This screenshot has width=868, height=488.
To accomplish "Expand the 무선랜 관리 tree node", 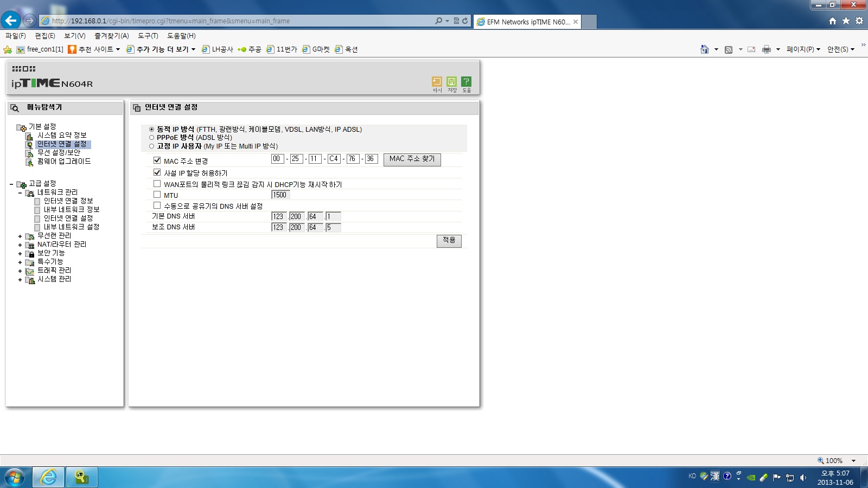I will pyautogui.click(x=20, y=236).
